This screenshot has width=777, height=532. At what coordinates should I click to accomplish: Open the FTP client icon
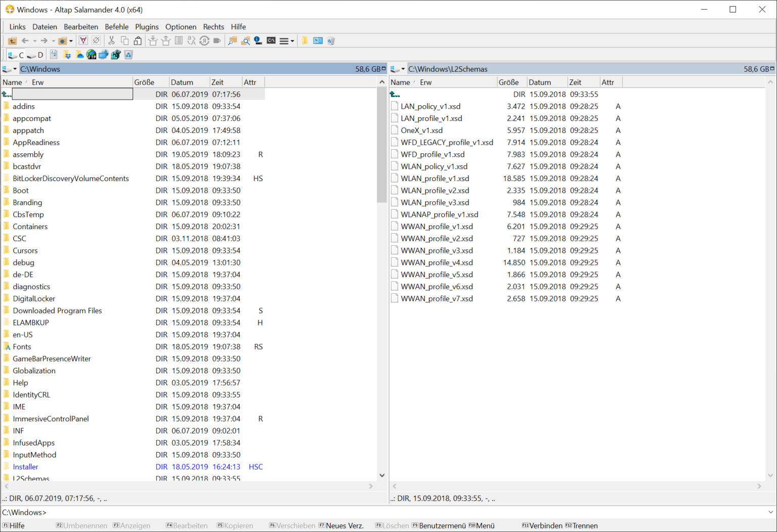pyautogui.click(x=91, y=55)
